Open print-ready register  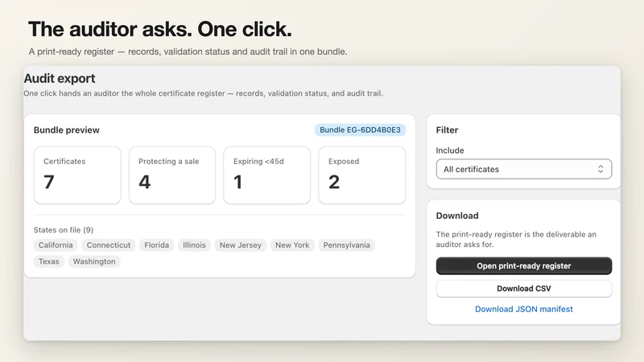[524, 266]
